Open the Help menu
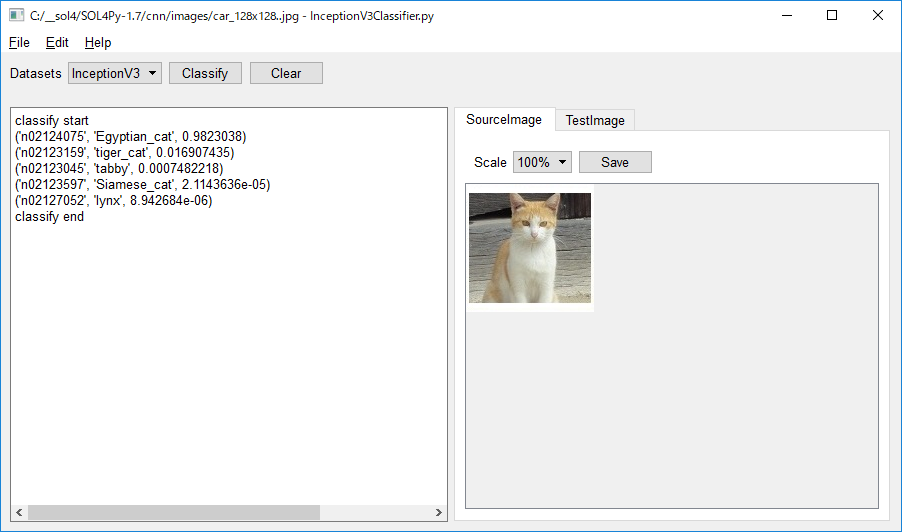902x532 pixels. (x=98, y=43)
